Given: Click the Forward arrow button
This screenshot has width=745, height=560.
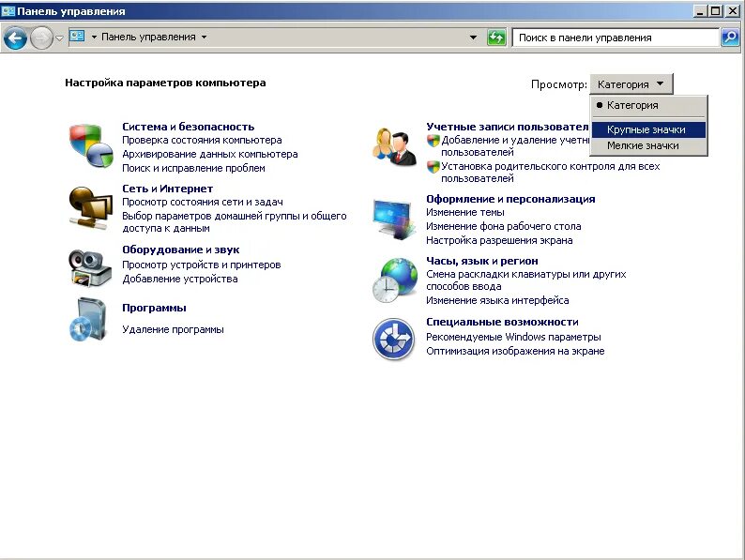Looking at the screenshot, I should click(x=42, y=38).
